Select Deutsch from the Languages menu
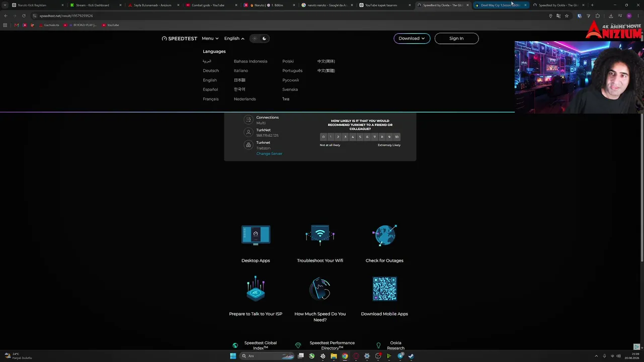This screenshot has height=362, width=644. (211, 70)
